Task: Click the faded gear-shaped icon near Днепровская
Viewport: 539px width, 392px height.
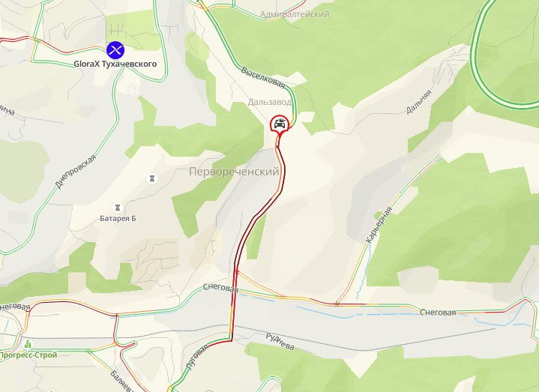Action: (x=133, y=90)
